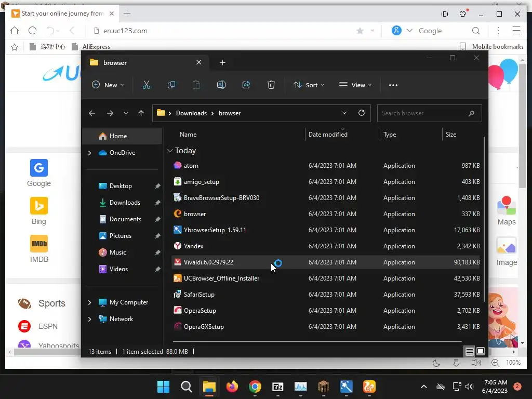This screenshot has width=532, height=399.
Task: Bookmark the page with star in address bar
Action: pos(360,31)
